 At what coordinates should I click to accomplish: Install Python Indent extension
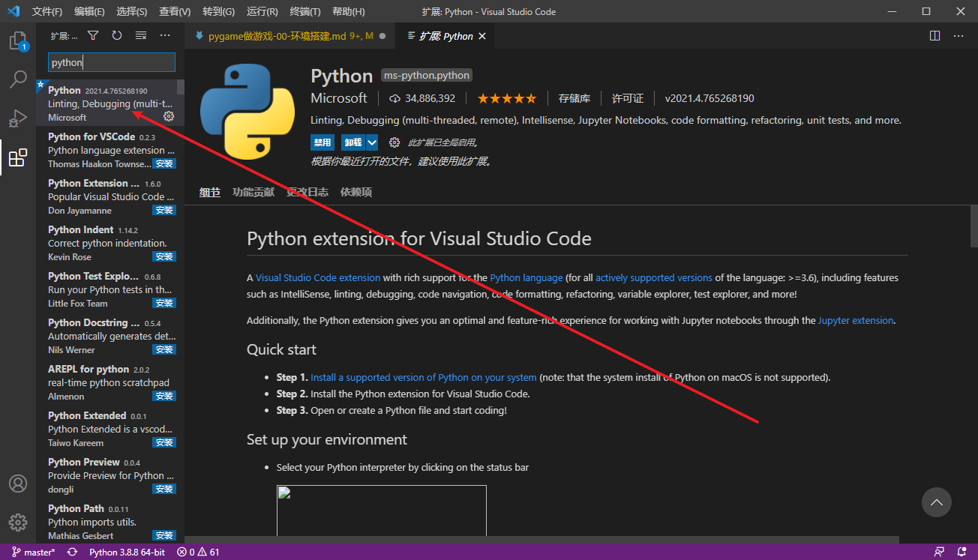pyautogui.click(x=164, y=257)
